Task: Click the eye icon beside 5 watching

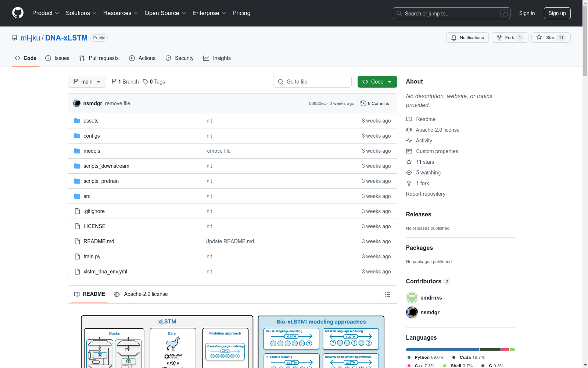Action: (409, 173)
